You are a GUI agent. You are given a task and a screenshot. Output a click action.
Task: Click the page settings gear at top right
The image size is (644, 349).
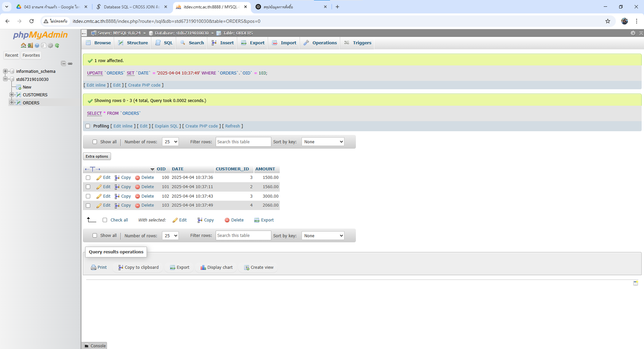633,33
